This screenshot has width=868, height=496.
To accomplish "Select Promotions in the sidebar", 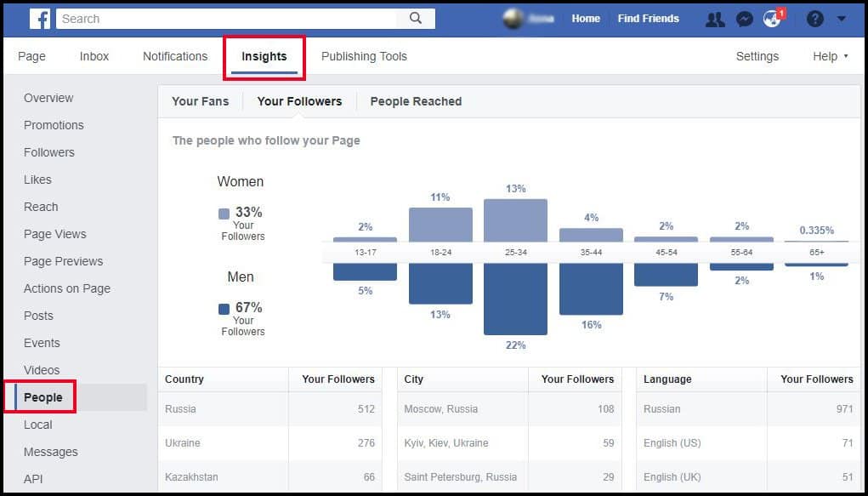I will click(x=54, y=125).
